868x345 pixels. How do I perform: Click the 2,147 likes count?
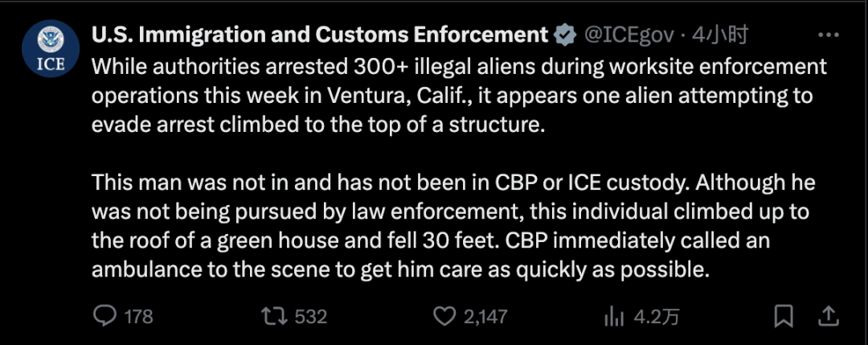pyautogui.click(x=485, y=317)
